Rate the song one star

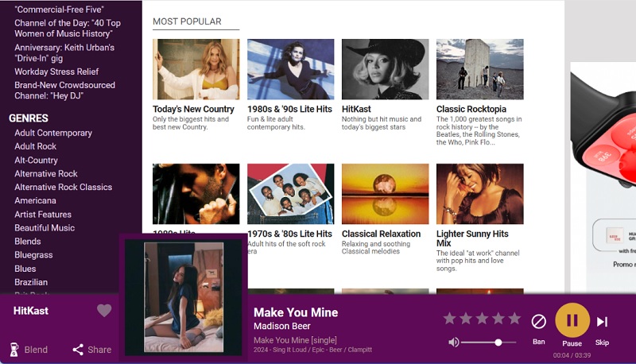[449, 318]
